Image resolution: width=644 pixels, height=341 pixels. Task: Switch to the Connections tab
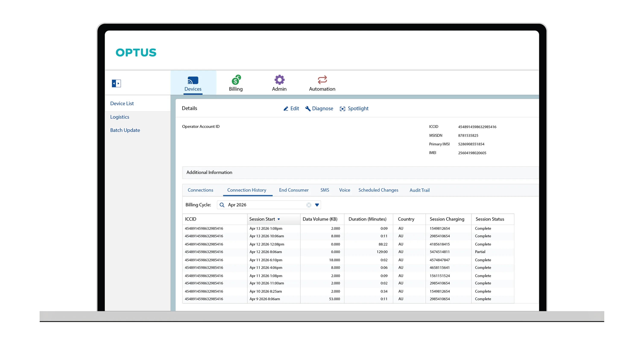click(200, 190)
